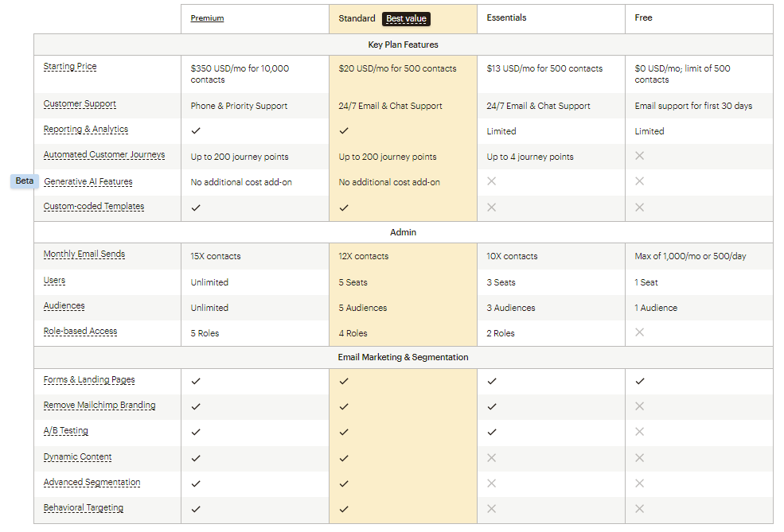Click Premium checkmark for Forms & Landing Pages
Viewport: 784px width, 532px height.
pos(196,381)
